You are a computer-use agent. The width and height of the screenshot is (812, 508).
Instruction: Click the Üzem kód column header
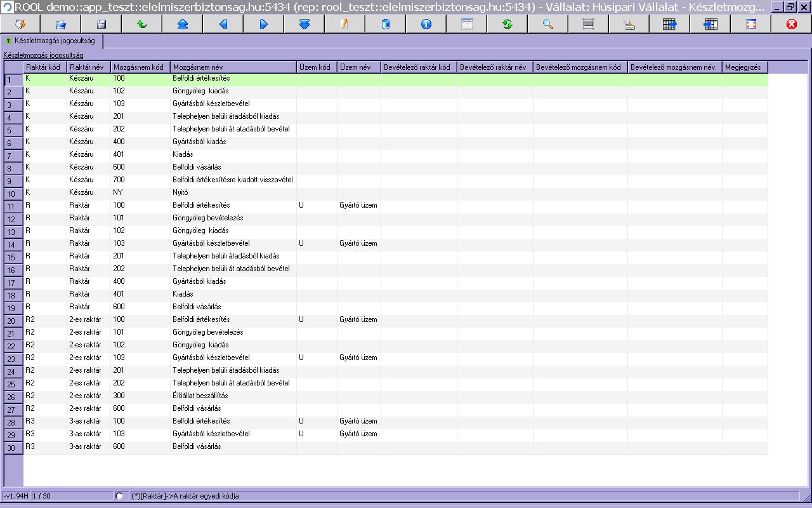(317, 67)
